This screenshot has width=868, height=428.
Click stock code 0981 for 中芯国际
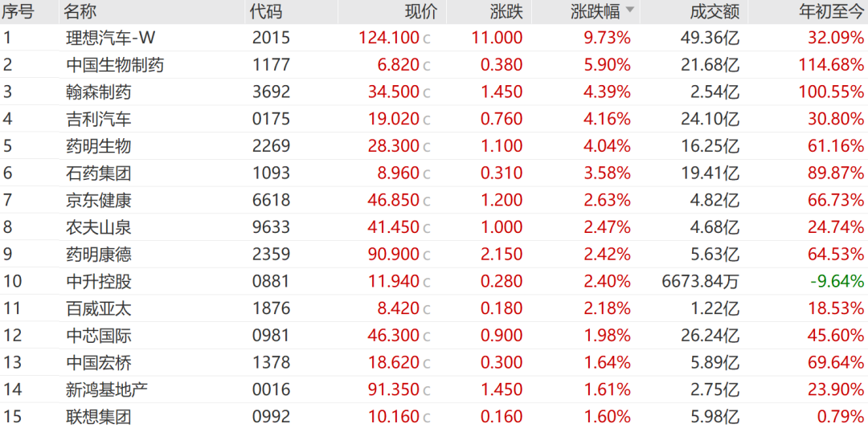(271, 336)
